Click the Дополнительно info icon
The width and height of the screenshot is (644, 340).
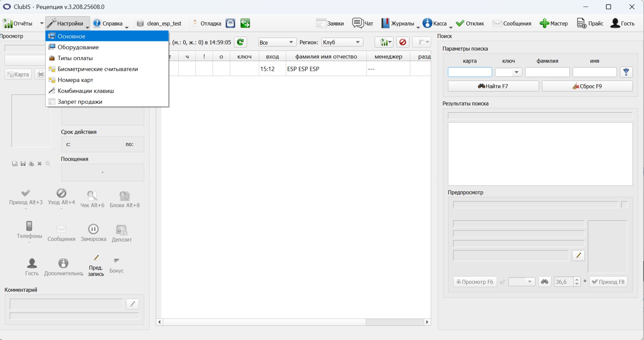pyautogui.click(x=63, y=263)
